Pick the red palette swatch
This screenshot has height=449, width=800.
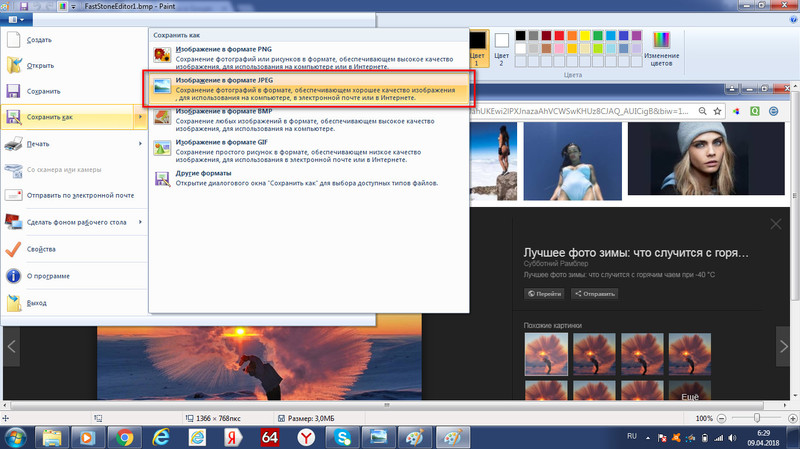coord(559,35)
